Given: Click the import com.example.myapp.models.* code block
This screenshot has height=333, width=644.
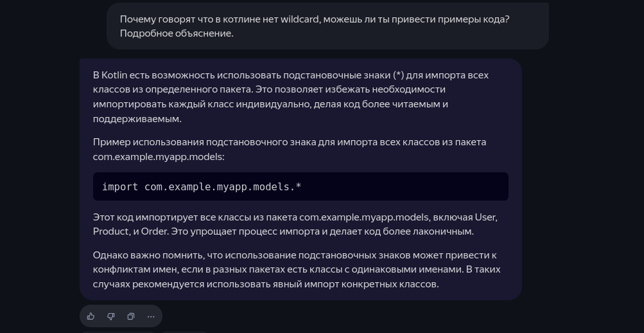Looking at the screenshot, I should [300, 186].
